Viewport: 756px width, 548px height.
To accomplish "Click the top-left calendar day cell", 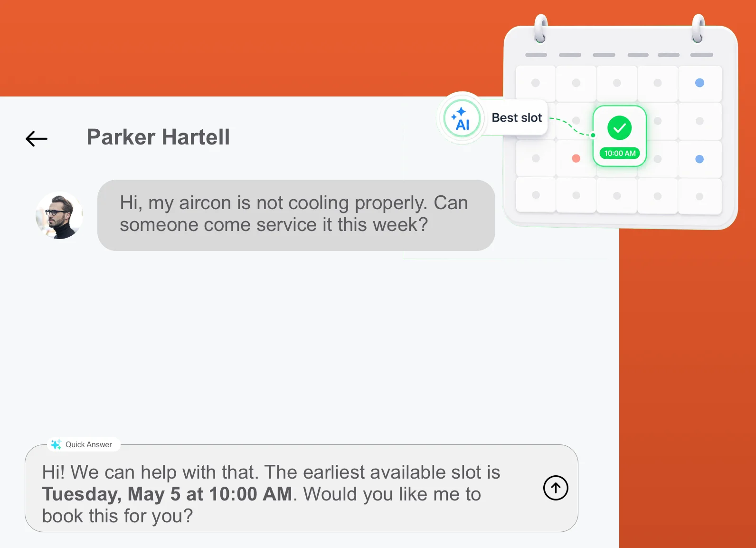I will coord(536,83).
